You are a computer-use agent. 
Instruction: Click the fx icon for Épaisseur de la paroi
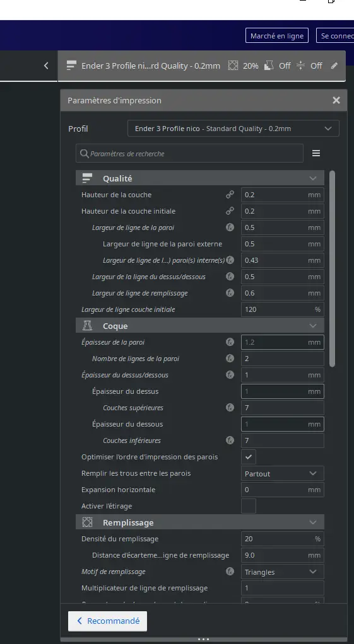coord(230,342)
